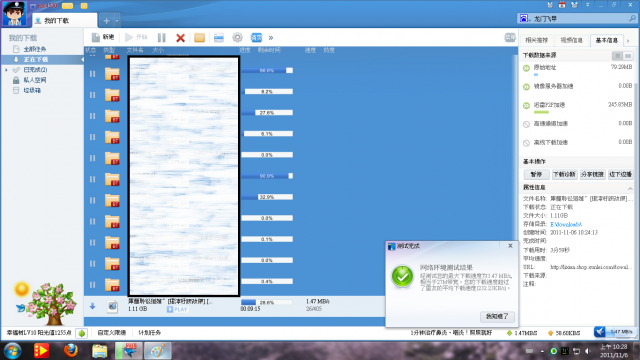Click the panel toggle icon right of toolbar
Viewport: 640px width, 360px height.
point(510,38)
